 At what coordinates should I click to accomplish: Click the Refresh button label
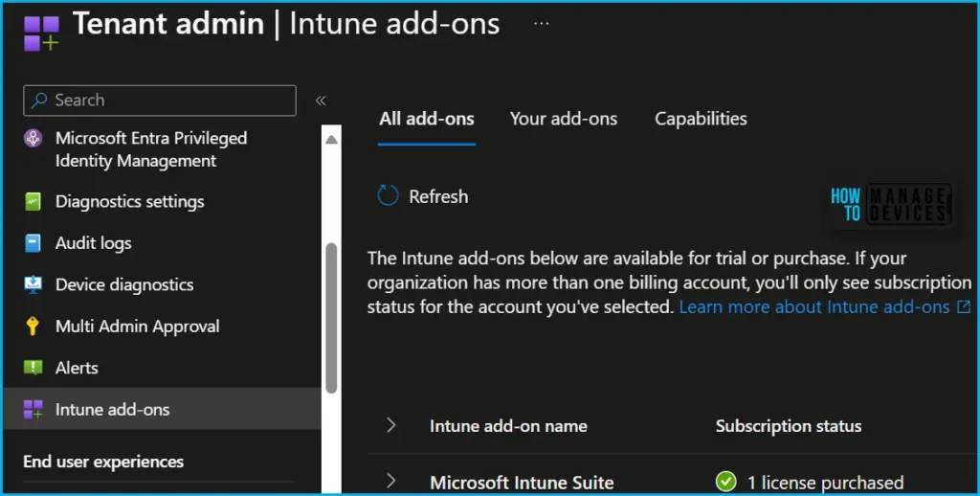click(x=438, y=196)
